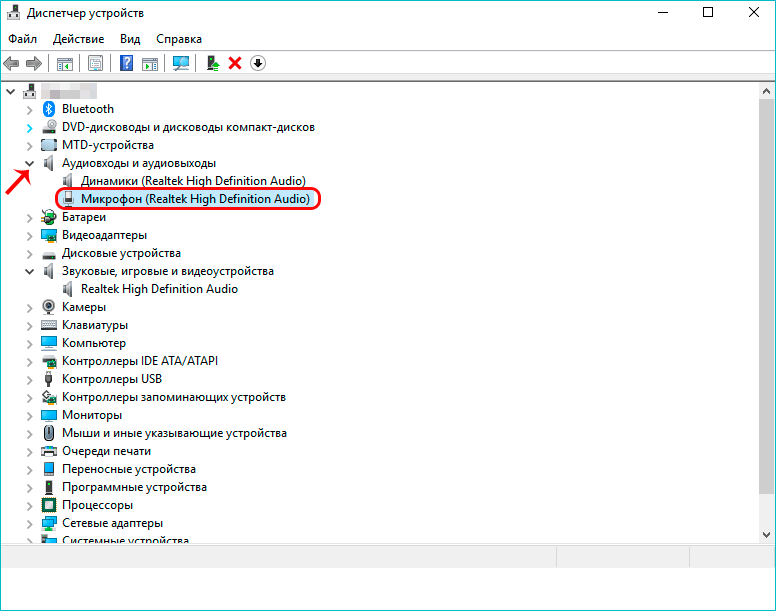
Task: Click the Очереди печати printer icon
Action: tap(49, 451)
